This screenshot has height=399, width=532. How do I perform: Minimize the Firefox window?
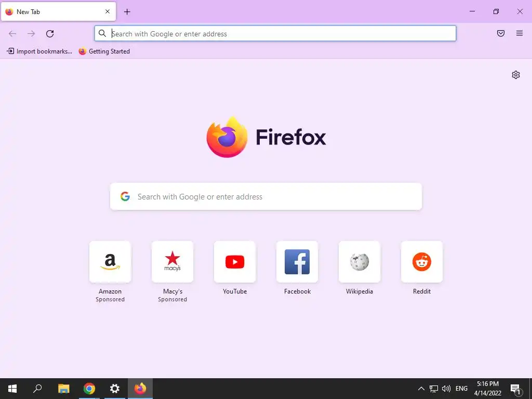[472, 11]
